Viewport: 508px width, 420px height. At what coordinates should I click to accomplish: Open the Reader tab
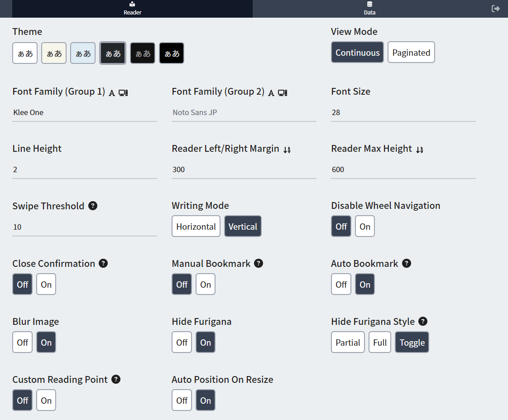click(132, 9)
